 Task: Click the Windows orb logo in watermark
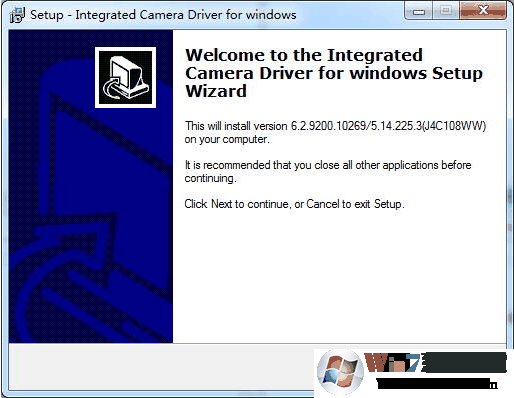click(340, 372)
